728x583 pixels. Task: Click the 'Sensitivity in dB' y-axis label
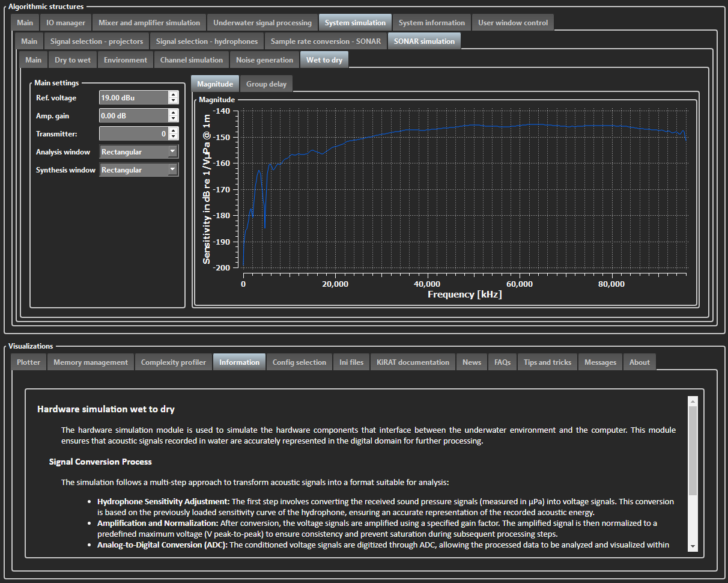pyautogui.click(x=207, y=189)
